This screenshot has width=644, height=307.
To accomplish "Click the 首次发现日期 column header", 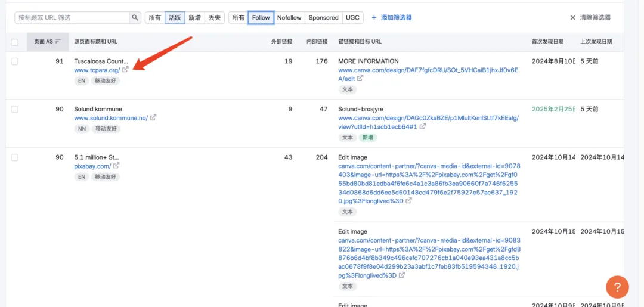I will pos(547,42).
